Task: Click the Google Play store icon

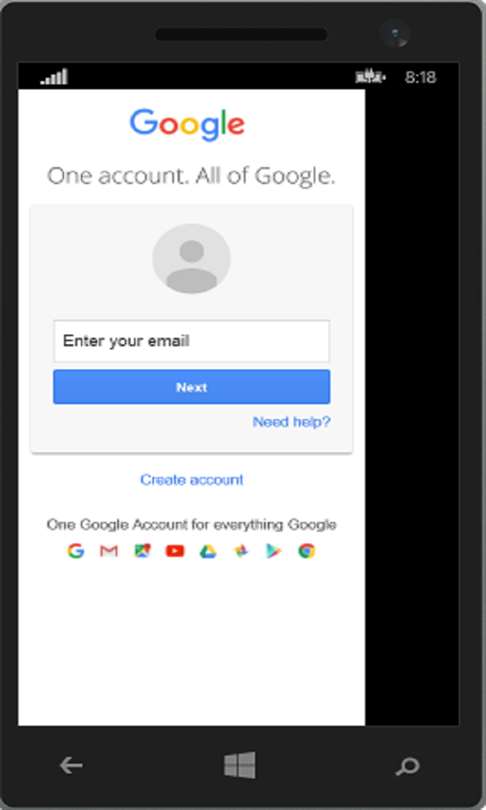Action: pos(274,551)
